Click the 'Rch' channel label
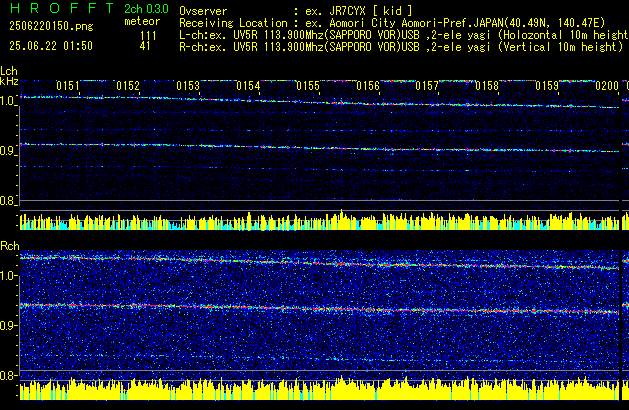 click(x=10, y=246)
